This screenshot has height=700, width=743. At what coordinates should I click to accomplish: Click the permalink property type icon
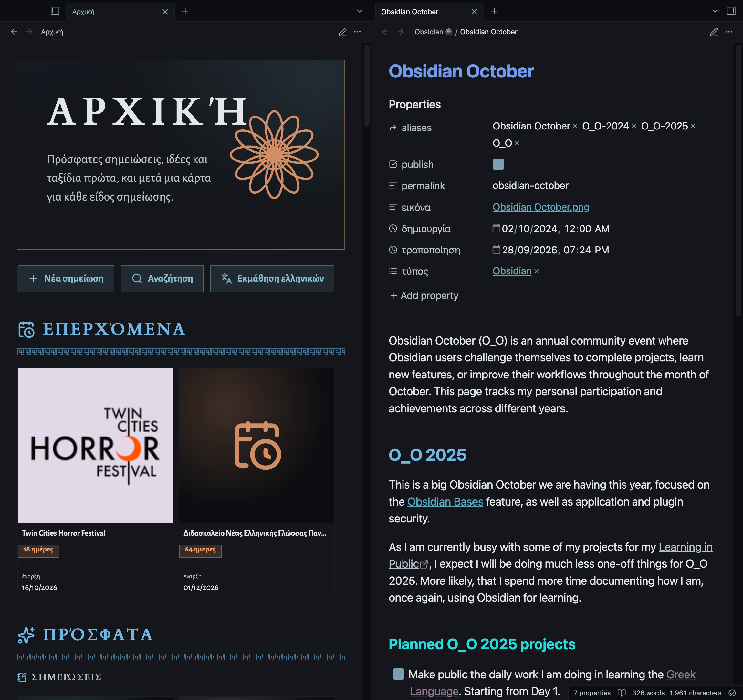coord(393,186)
